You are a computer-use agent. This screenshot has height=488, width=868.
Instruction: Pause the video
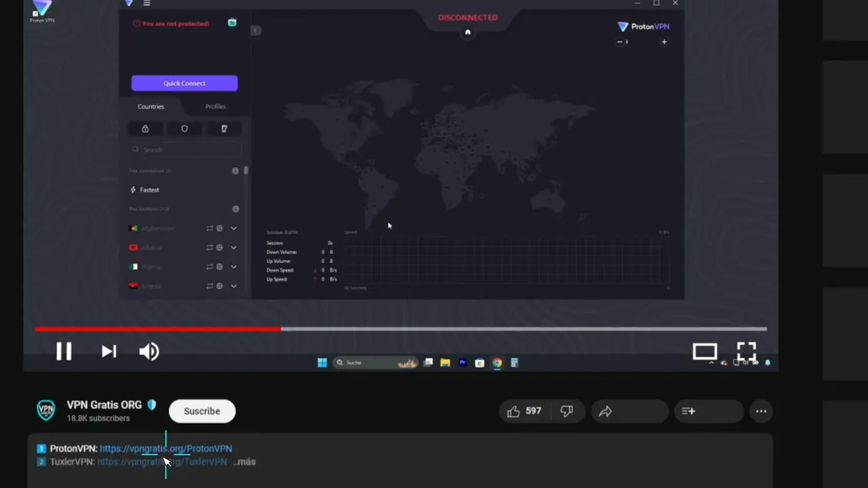pos(64,351)
